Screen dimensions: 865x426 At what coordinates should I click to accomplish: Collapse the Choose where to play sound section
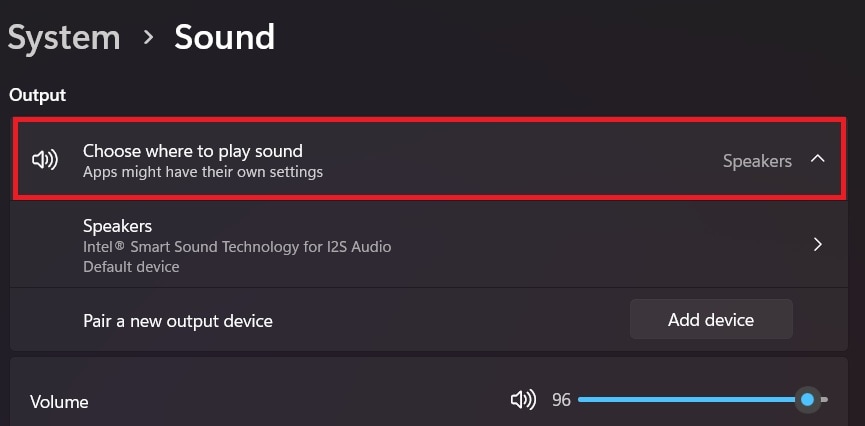click(x=817, y=160)
